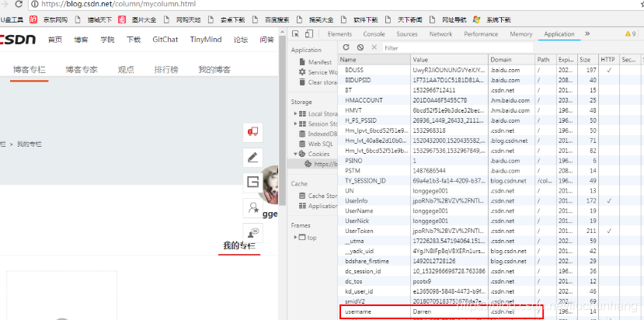The width and height of the screenshot is (644, 320).
Task: Open the 图片大全 bookmark
Action: (x=138, y=19)
